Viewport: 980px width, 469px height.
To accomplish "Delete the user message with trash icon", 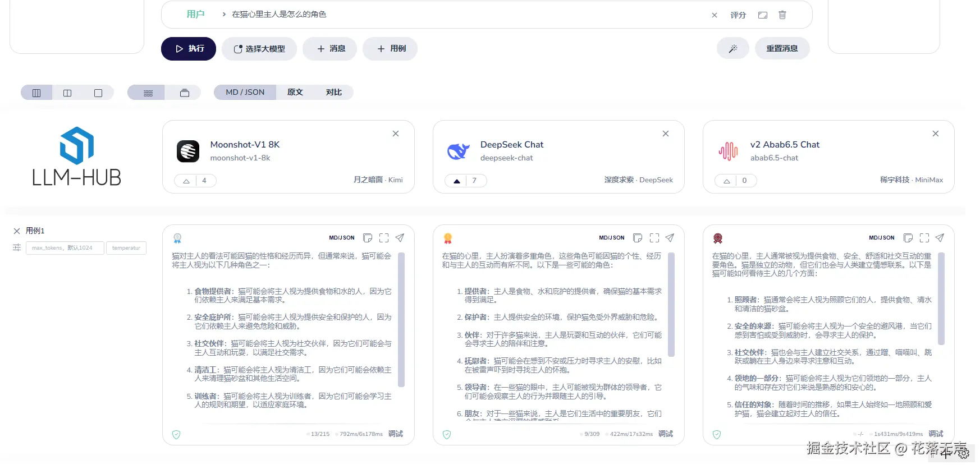I will 782,15.
